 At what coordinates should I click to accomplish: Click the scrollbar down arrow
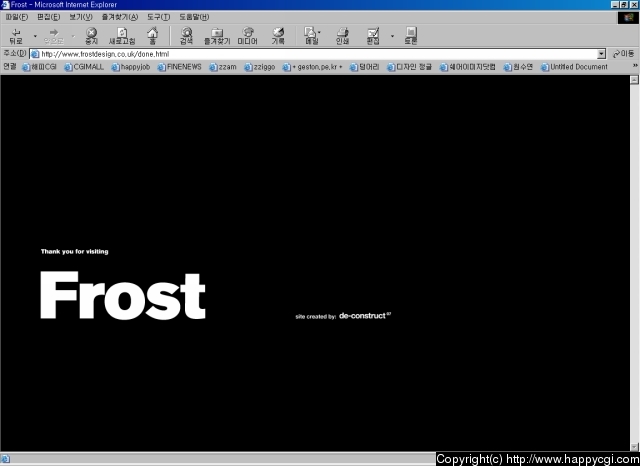coord(634,447)
